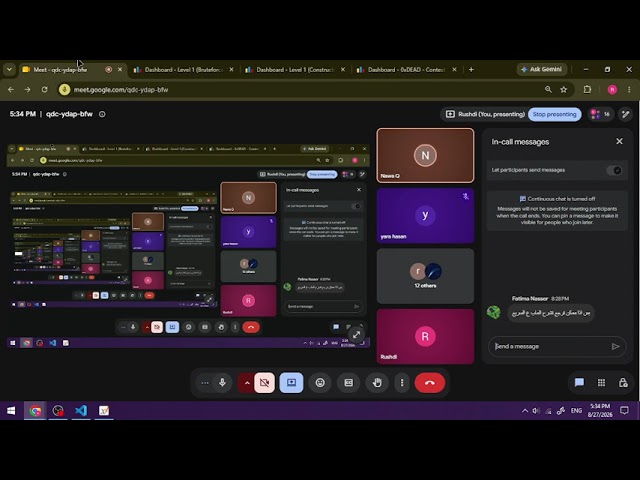Image resolution: width=640 pixels, height=480 pixels.
Task: Switch to Dashboard - 0xDEAD - Contest tab
Action: [406, 70]
